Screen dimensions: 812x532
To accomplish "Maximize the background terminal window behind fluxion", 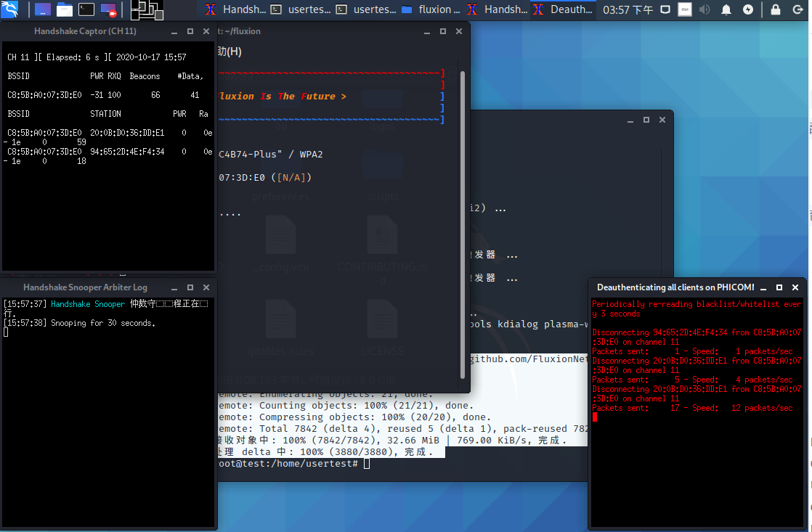I will (646, 120).
